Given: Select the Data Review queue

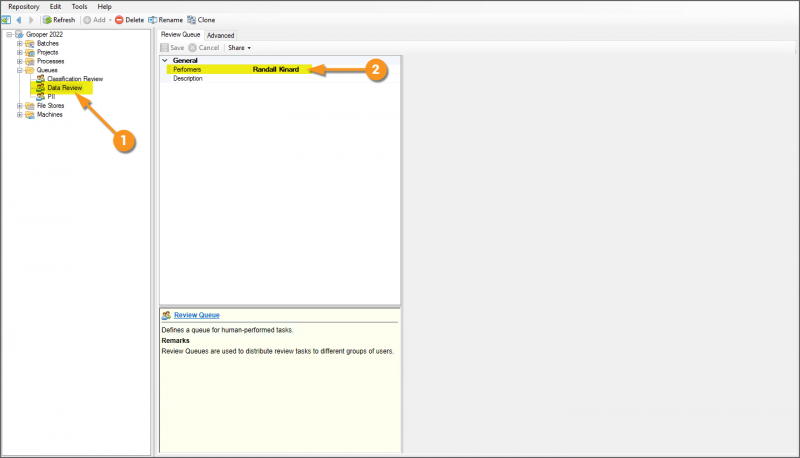Looking at the screenshot, I should coord(64,88).
